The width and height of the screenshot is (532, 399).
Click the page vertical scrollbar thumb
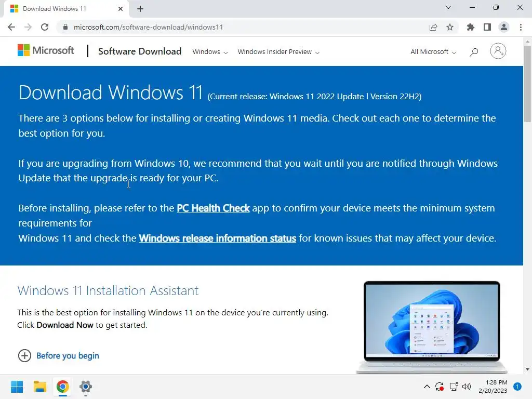pos(527,84)
